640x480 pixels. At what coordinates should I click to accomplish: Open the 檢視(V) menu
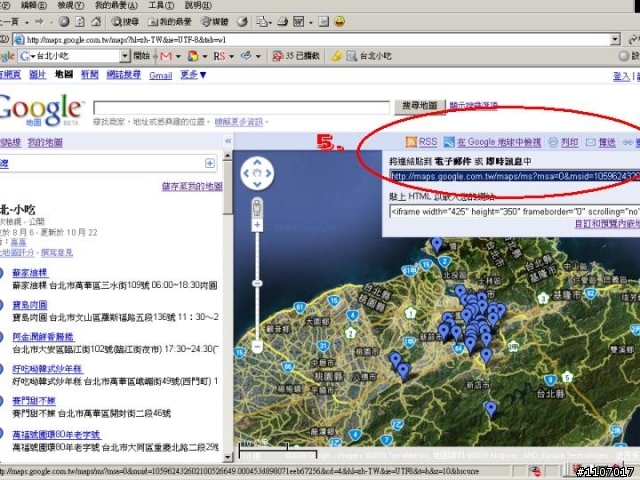pyautogui.click(x=71, y=5)
